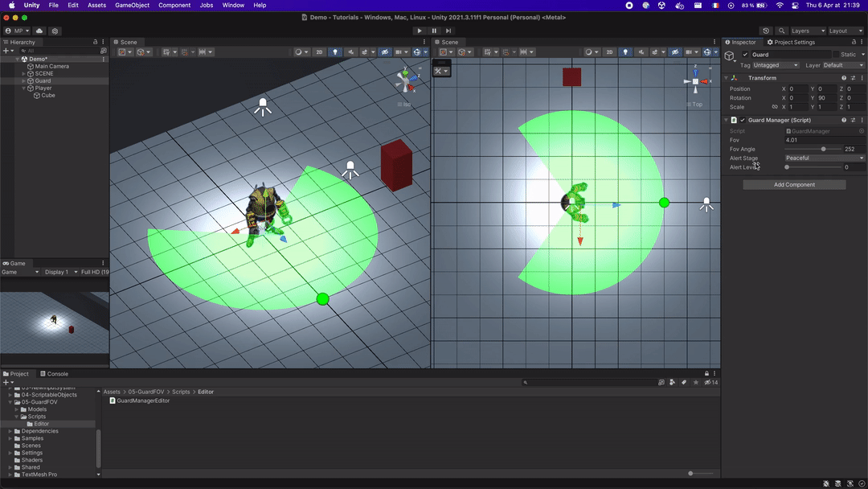Toggle the Guard object active checkbox

745,54
